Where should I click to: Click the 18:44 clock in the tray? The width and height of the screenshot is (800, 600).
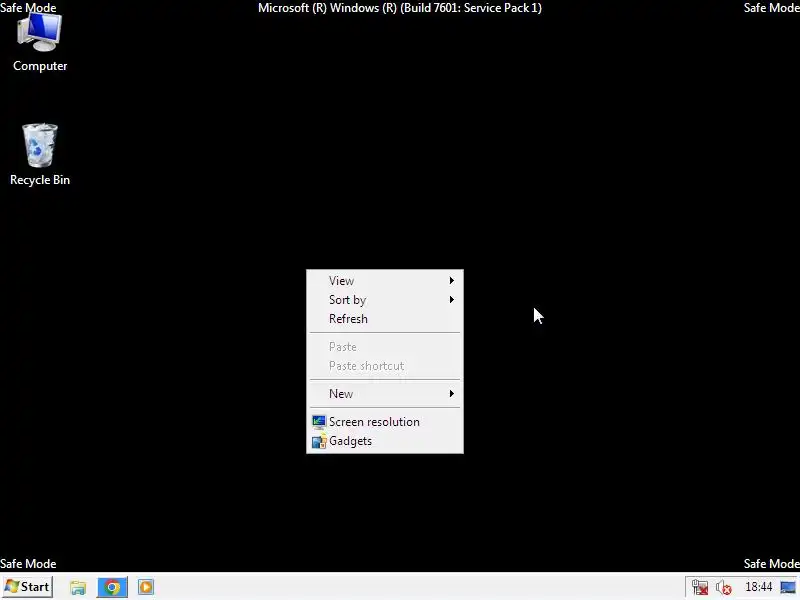[758, 587]
